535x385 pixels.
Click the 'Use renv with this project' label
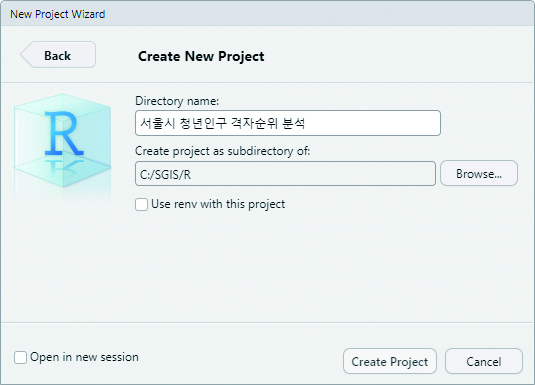tap(218, 204)
